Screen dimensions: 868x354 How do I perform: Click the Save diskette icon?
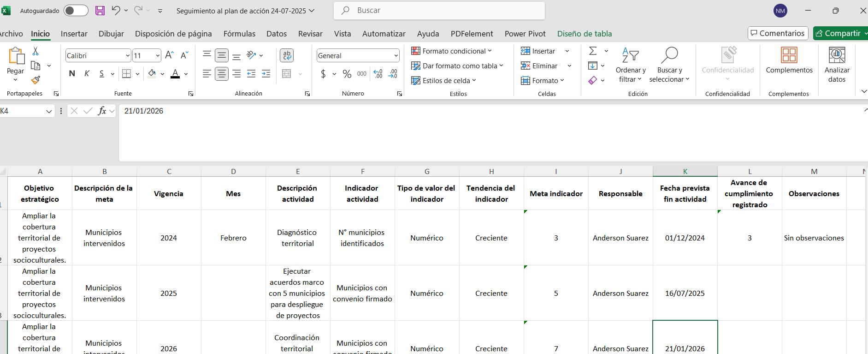tap(100, 11)
